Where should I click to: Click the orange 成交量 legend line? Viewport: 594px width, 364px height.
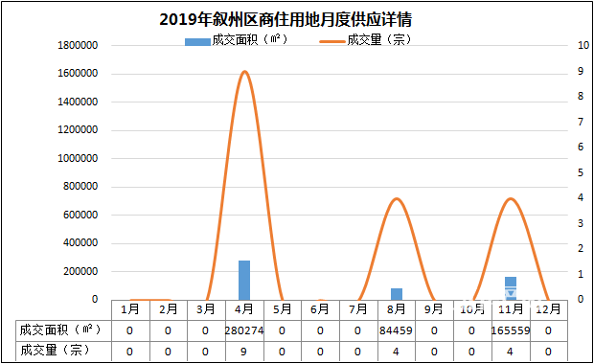coord(332,41)
